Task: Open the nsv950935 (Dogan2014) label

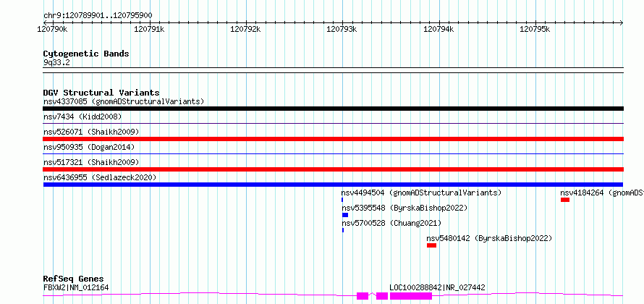Action: (89, 147)
